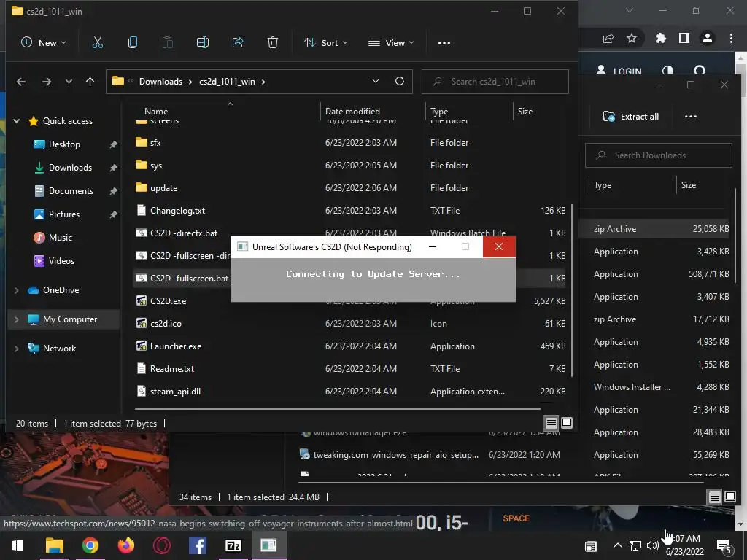
Task: Open the Chrome profile avatar icon
Action: (x=708, y=38)
